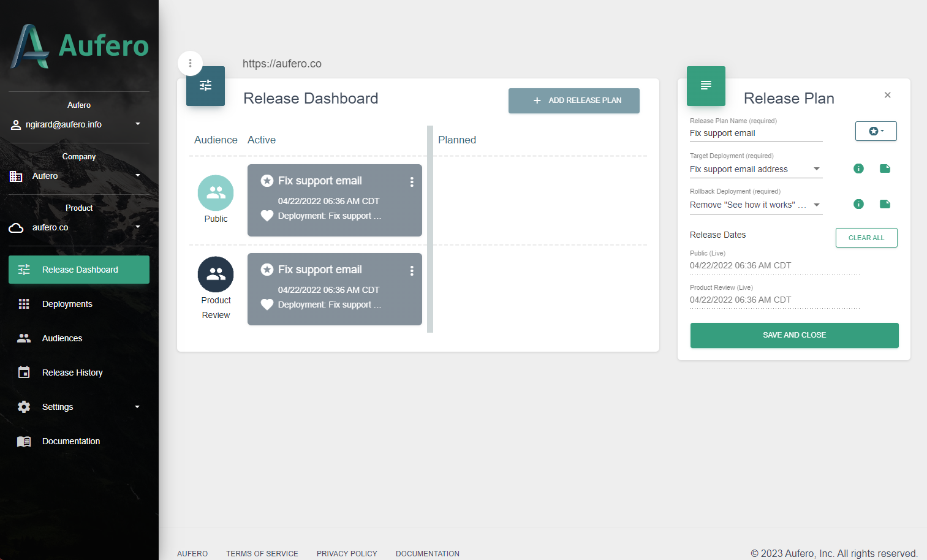Select the Audiences people icon
Viewport: 927px width, 560px height.
click(23, 338)
